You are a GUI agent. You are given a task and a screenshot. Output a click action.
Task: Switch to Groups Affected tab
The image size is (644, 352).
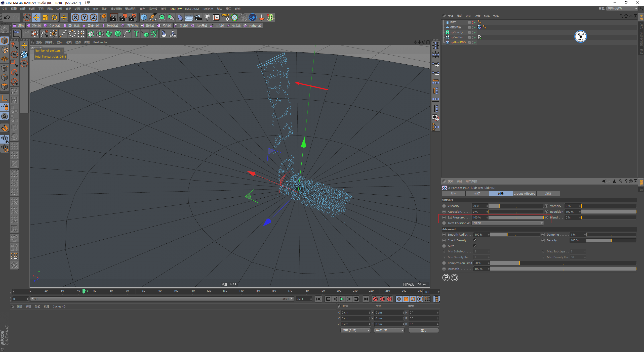tap(524, 194)
